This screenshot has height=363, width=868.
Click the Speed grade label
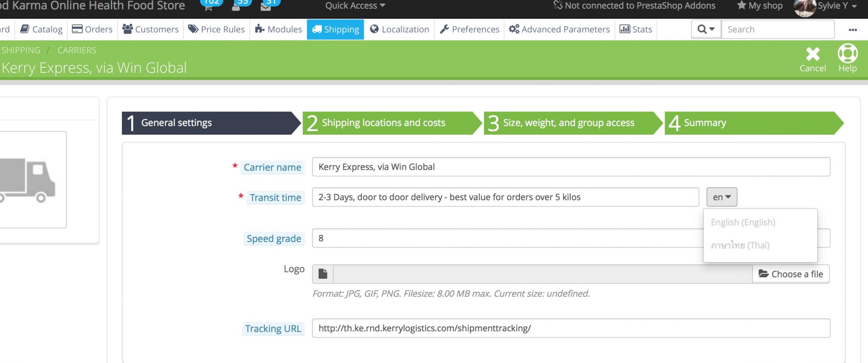click(274, 239)
